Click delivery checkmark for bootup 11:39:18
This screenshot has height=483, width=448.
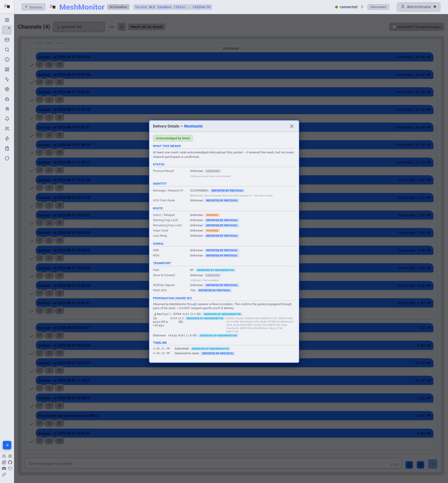coord(32,118)
